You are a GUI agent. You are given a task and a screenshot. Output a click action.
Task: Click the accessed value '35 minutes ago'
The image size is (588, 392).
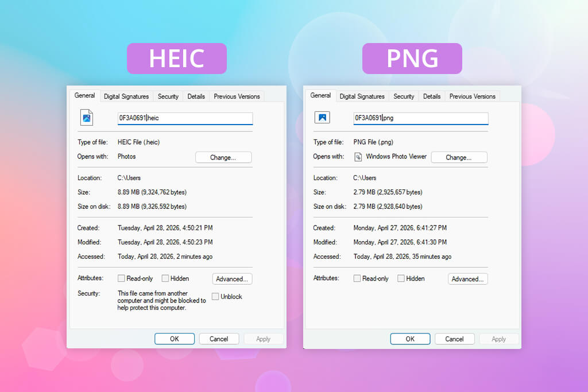(x=432, y=257)
